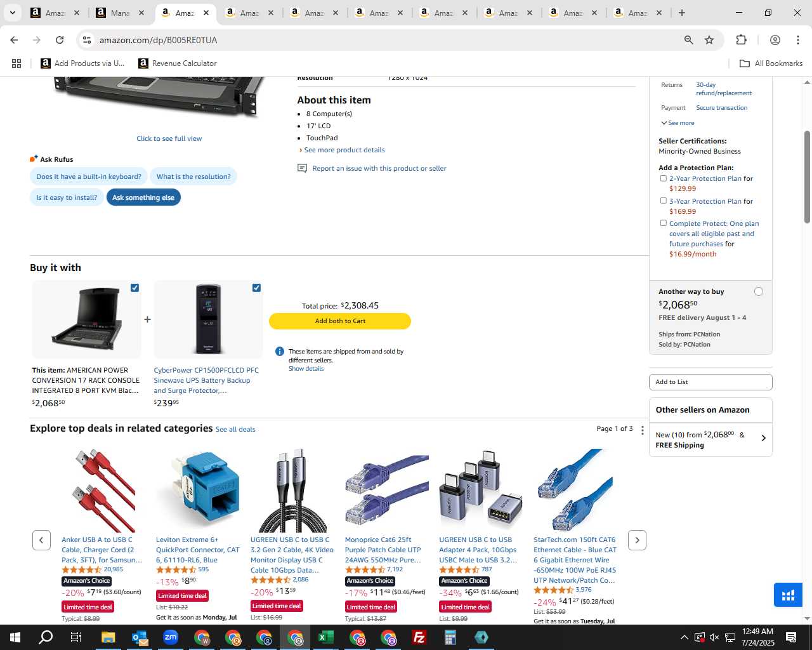
Task: Open the three-dot menu beside Page 1 of 3
Action: point(642,430)
